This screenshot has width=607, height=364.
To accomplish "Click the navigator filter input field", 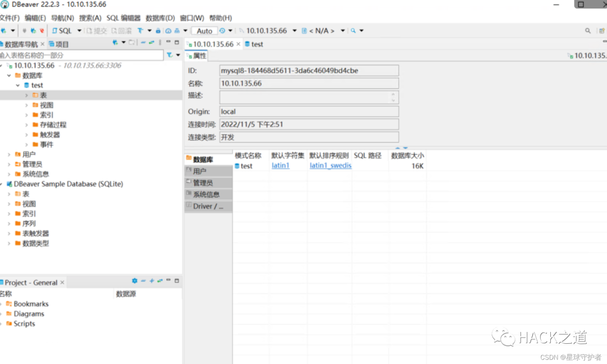I will pos(81,55).
